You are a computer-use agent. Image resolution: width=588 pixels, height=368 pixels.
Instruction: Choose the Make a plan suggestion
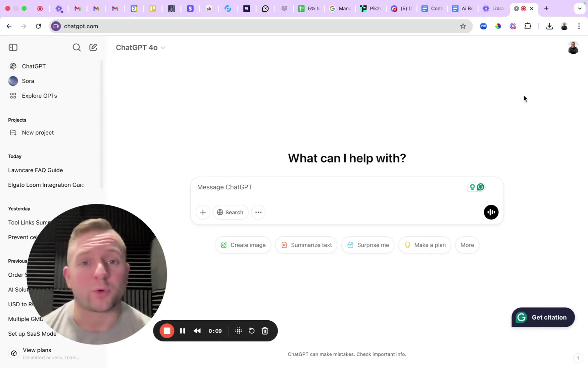coord(425,245)
